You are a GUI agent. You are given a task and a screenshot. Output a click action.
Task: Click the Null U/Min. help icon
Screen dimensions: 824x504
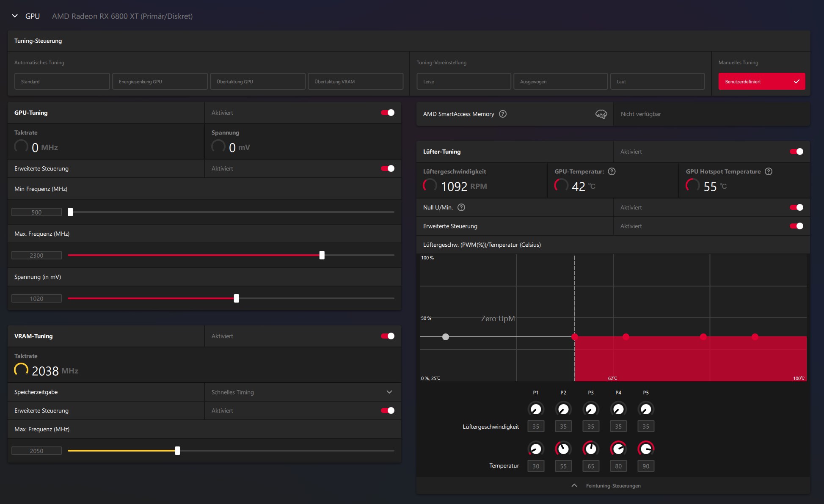pos(461,207)
